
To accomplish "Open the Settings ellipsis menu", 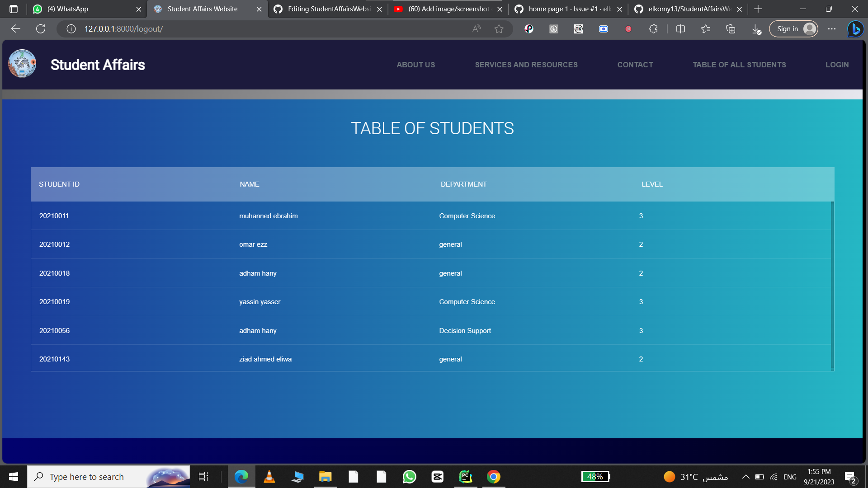I will [832, 28].
